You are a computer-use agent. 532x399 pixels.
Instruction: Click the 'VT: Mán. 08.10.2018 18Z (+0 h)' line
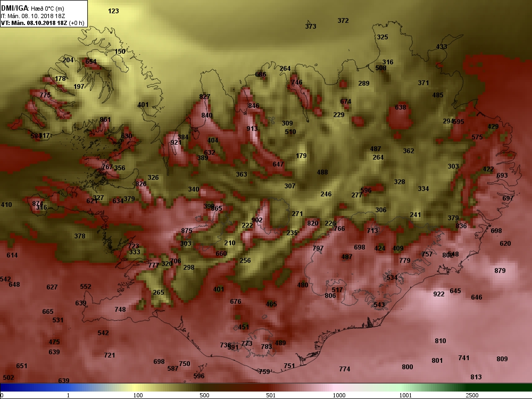pos(43,23)
